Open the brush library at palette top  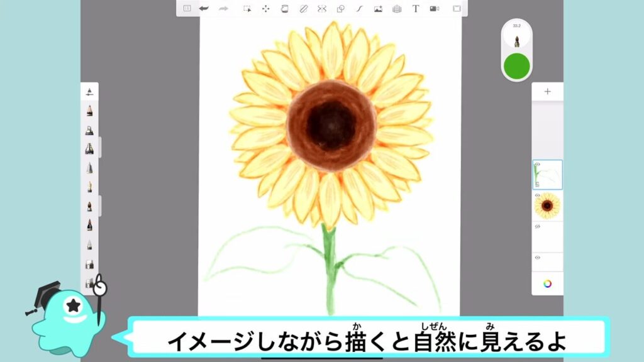click(89, 92)
